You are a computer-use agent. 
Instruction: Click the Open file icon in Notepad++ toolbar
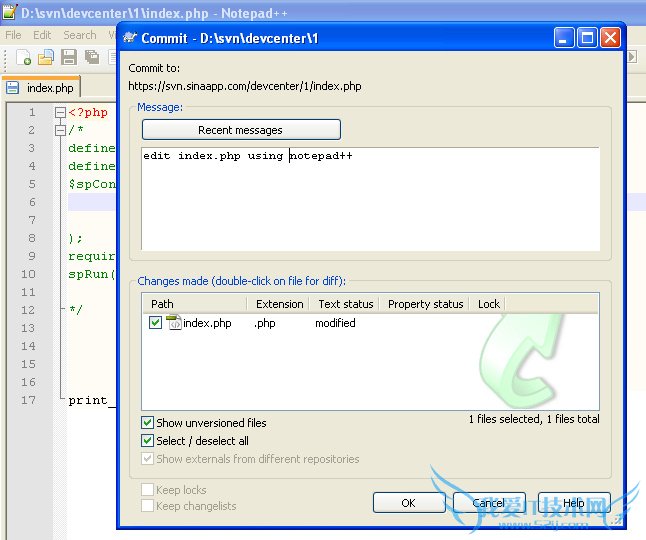46,57
